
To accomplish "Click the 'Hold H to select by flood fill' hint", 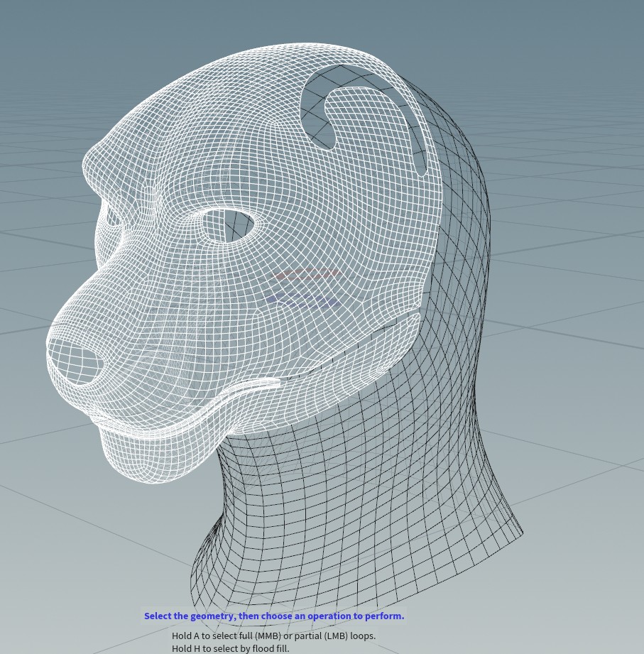I will tap(230, 648).
